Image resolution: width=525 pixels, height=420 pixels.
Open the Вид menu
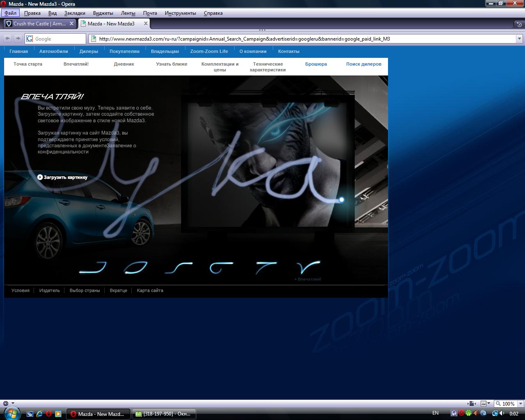(x=52, y=13)
